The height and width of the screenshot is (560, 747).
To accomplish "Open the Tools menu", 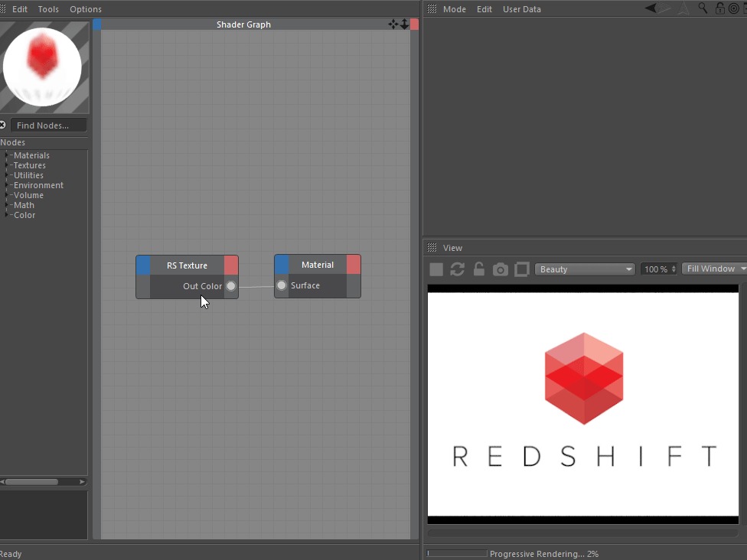I will 48,8.
